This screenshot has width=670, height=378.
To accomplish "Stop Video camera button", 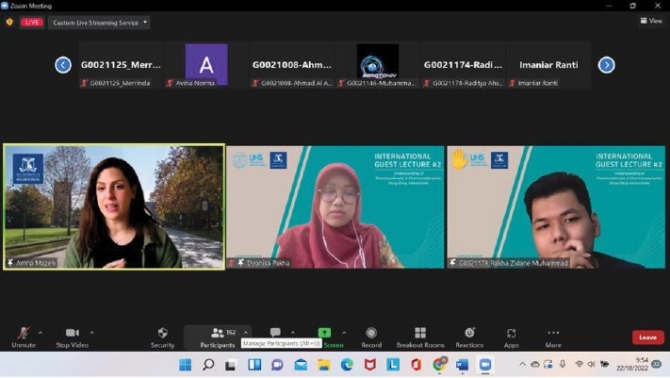I will coord(72,337).
